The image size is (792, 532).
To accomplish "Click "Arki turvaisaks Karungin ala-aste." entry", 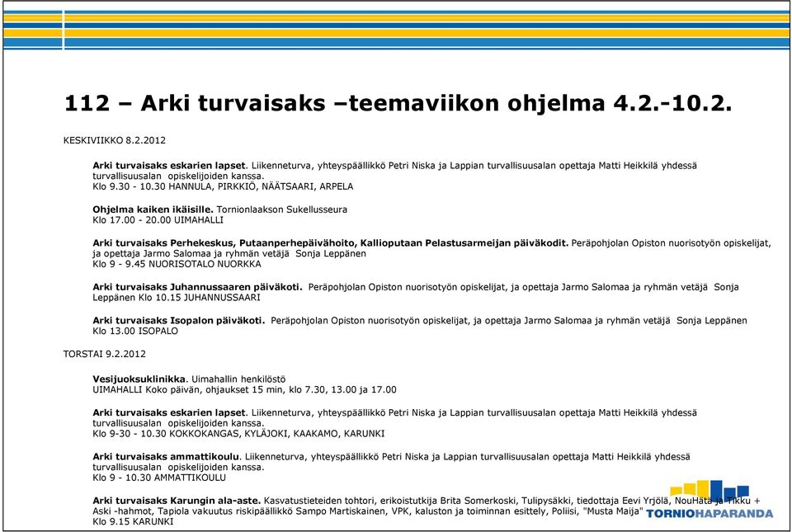I will coord(177,501).
